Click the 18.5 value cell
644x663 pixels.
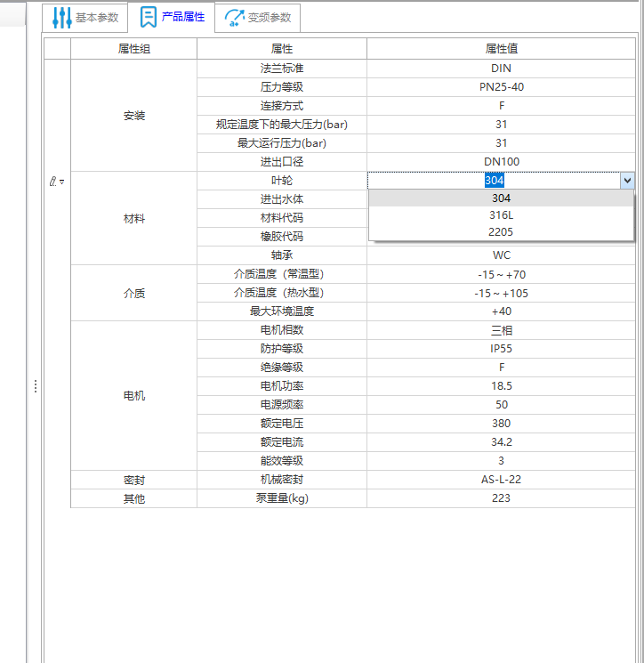501,386
